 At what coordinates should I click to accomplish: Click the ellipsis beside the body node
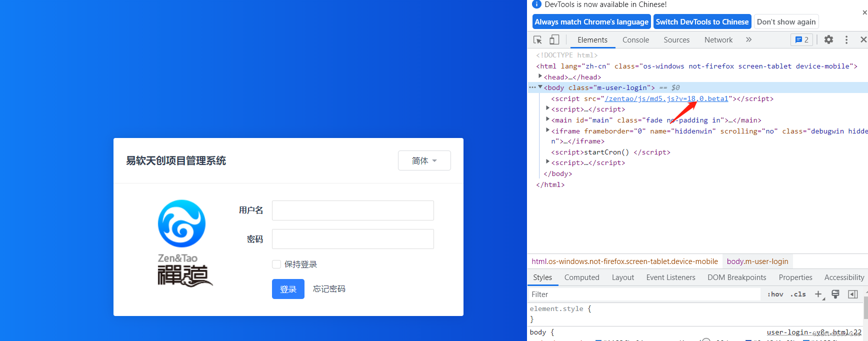[x=532, y=87]
